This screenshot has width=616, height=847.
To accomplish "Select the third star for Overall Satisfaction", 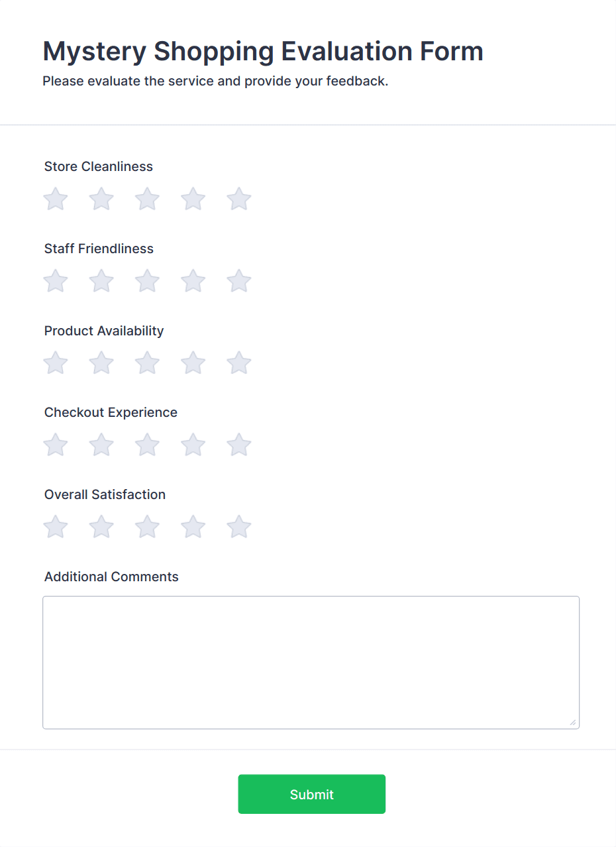I will tap(146, 526).
